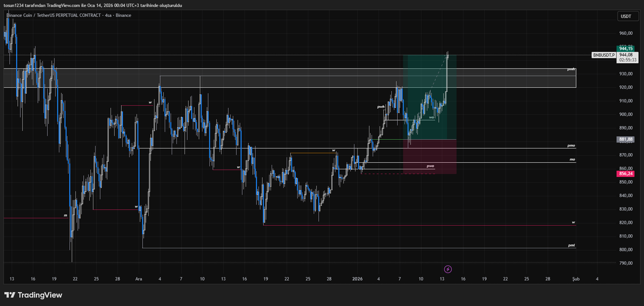Click the 890,00 price axis label
Viewport: 644px width, 306px height.
[x=626, y=128]
